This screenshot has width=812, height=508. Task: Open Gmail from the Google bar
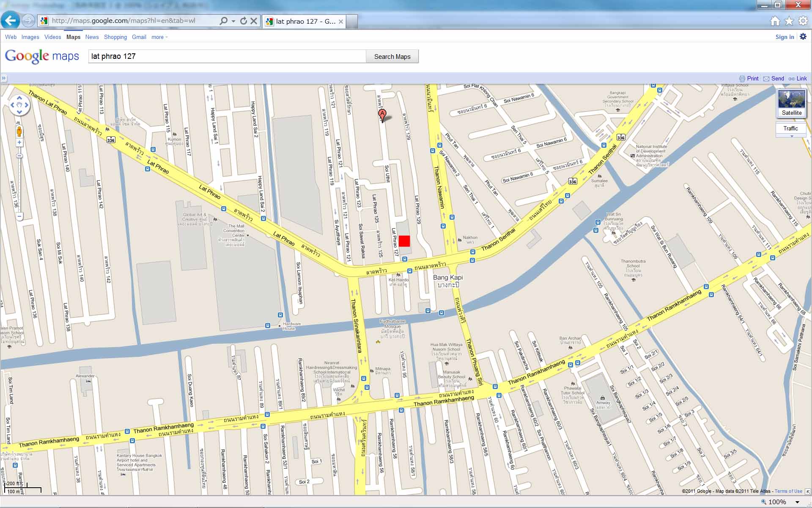pos(139,37)
